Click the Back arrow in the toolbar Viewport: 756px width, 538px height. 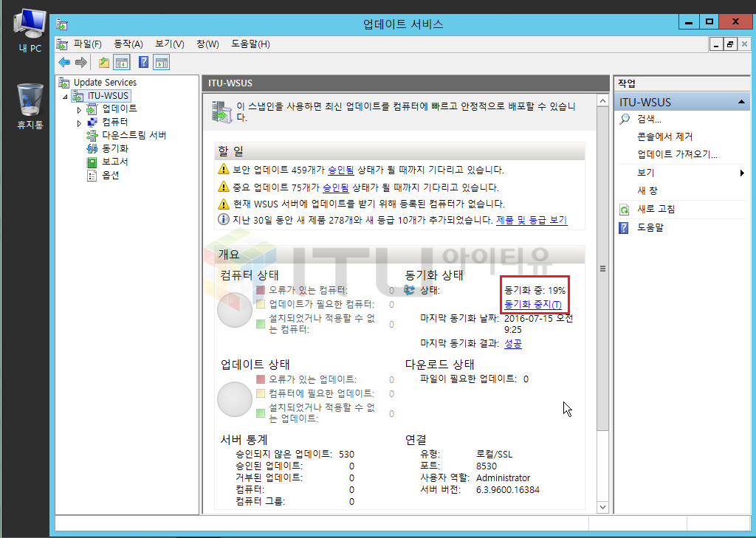[x=64, y=63]
